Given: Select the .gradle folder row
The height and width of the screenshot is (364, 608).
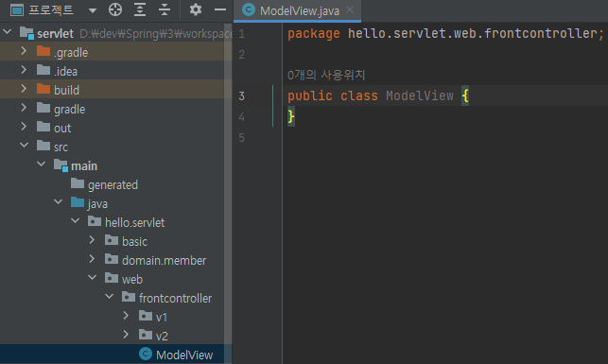Looking at the screenshot, I should click(x=116, y=52).
